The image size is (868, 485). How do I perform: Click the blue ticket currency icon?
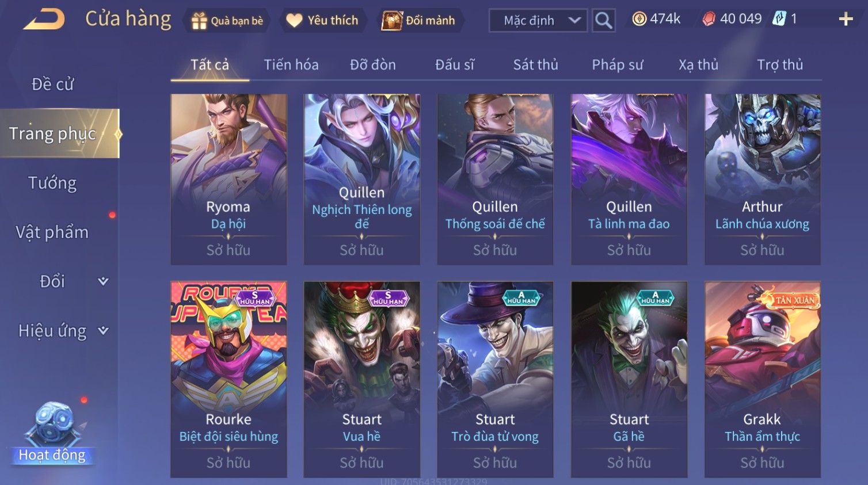pos(779,19)
